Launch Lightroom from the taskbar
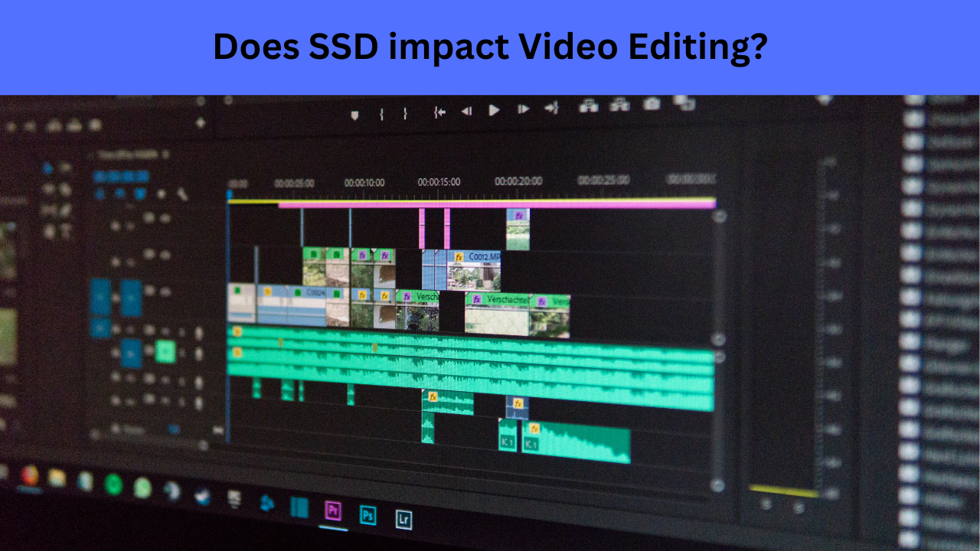The image size is (980, 551). pos(404,519)
